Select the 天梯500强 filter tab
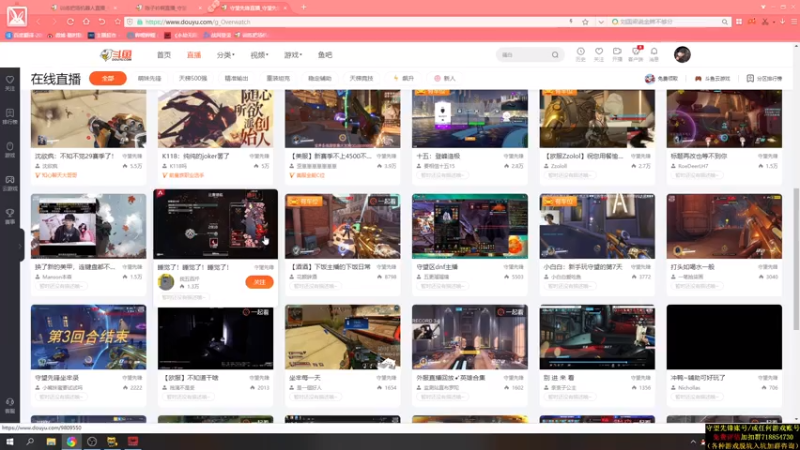The width and height of the screenshot is (800, 450). pos(193,78)
